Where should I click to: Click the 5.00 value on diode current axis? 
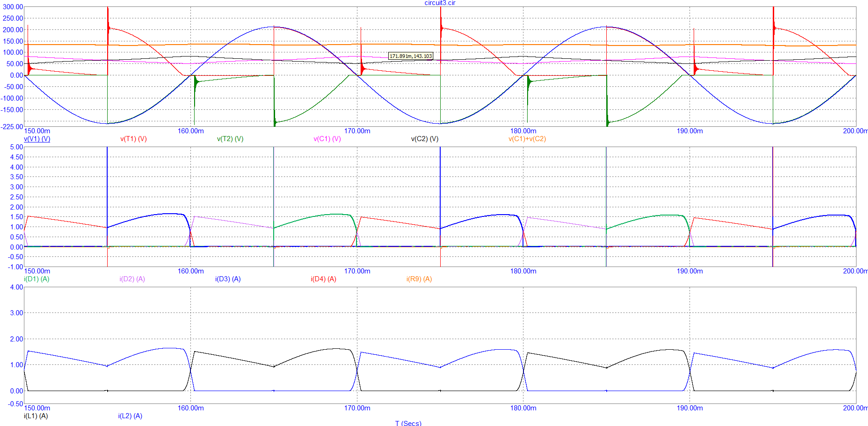pyautogui.click(x=17, y=147)
